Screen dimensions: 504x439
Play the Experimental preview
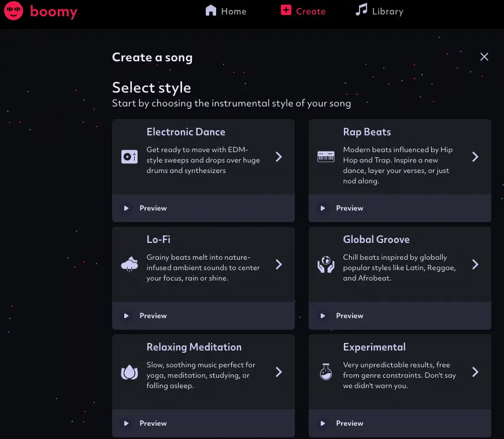coord(323,423)
